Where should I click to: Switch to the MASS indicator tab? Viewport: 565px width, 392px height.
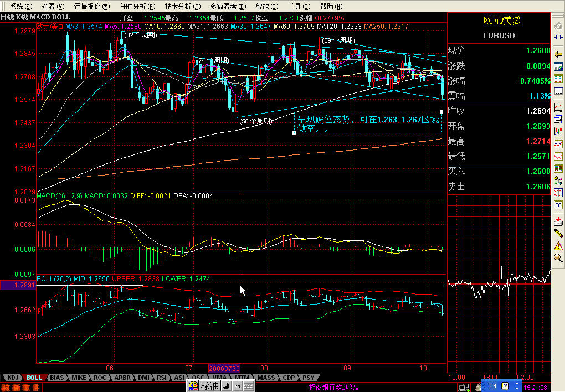266,378
